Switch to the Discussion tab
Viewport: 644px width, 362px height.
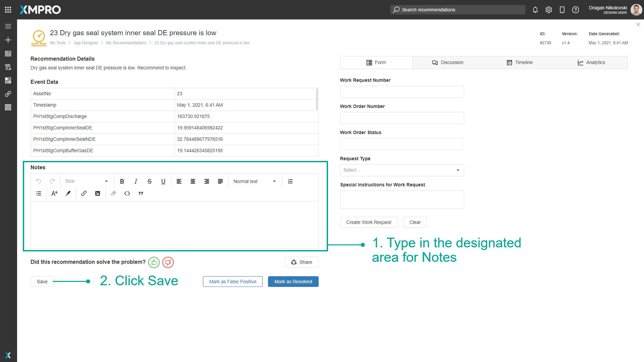(448, 63)
